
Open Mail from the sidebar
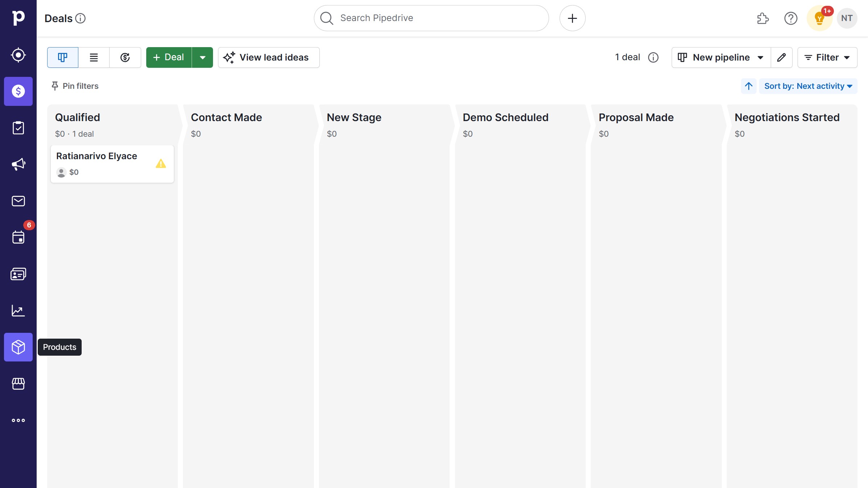pyautogui.click(x=18, y=201)
